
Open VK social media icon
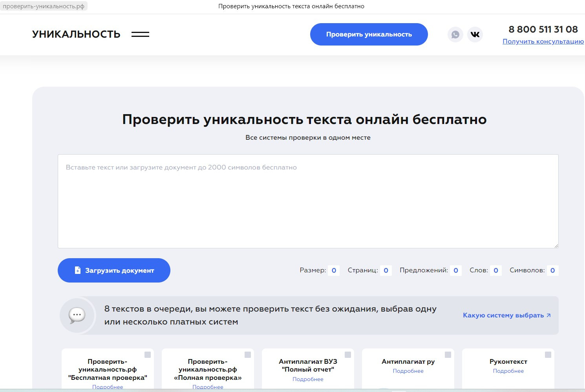[475, 34]
